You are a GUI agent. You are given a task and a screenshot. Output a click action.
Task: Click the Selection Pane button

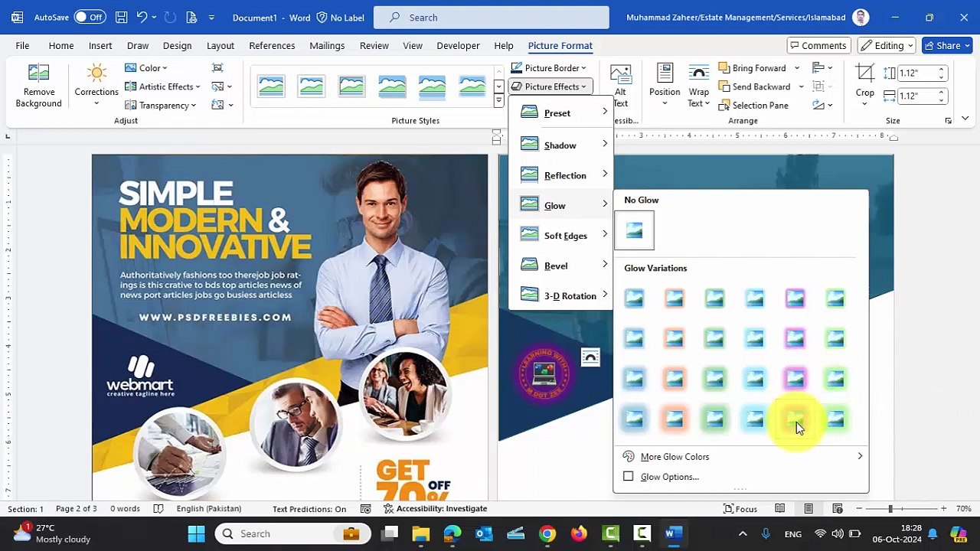click(753, 105)
